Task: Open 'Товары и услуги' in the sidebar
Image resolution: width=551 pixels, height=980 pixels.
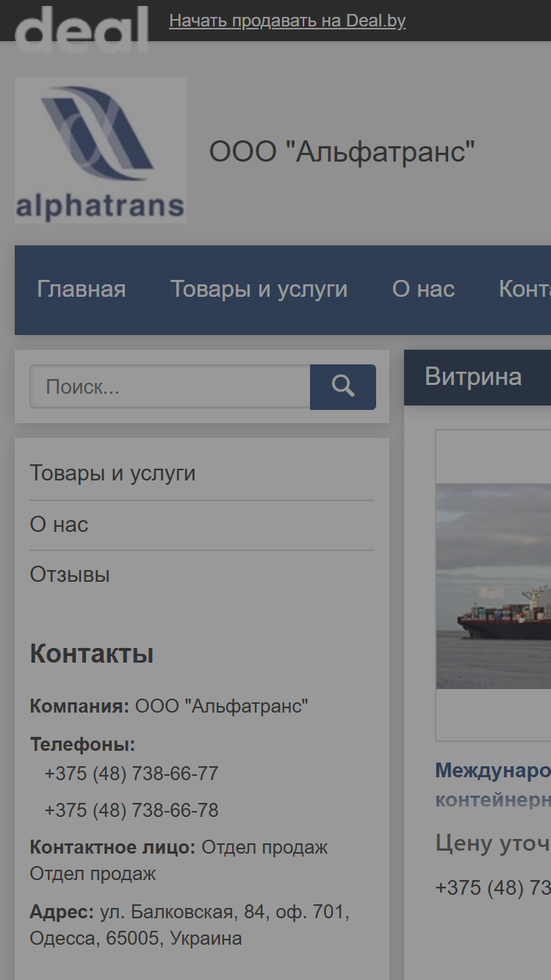Action: click(x=112, y=473)
